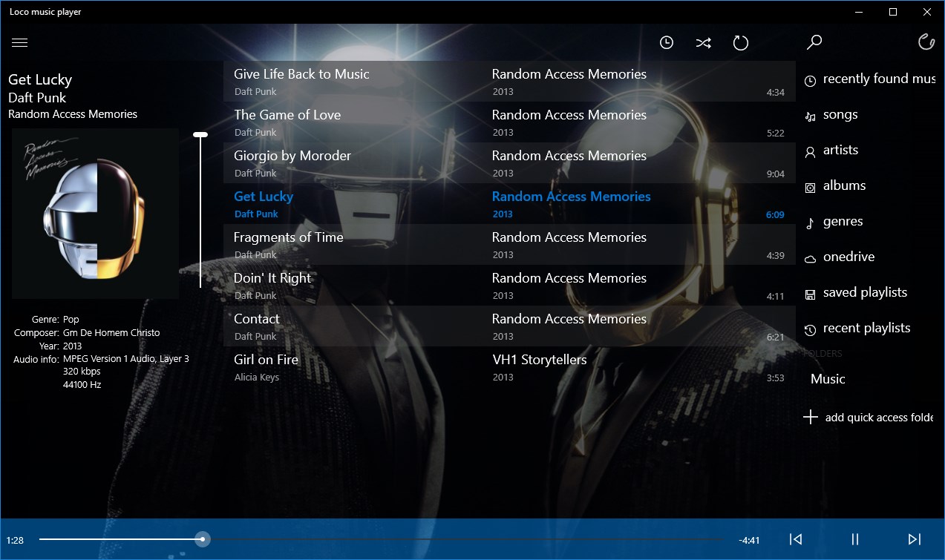Open the albums view

[844, 185]
